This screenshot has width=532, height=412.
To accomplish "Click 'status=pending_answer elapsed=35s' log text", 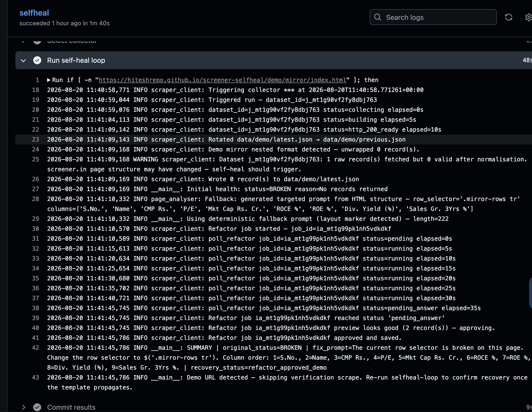I will pyautogui.click(x=422, y=308).
